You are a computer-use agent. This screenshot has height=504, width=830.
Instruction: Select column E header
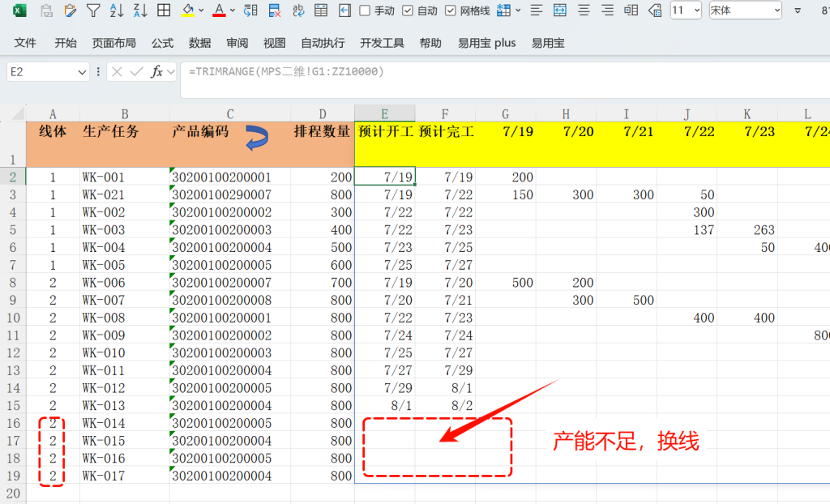click(x=385, y=113)
